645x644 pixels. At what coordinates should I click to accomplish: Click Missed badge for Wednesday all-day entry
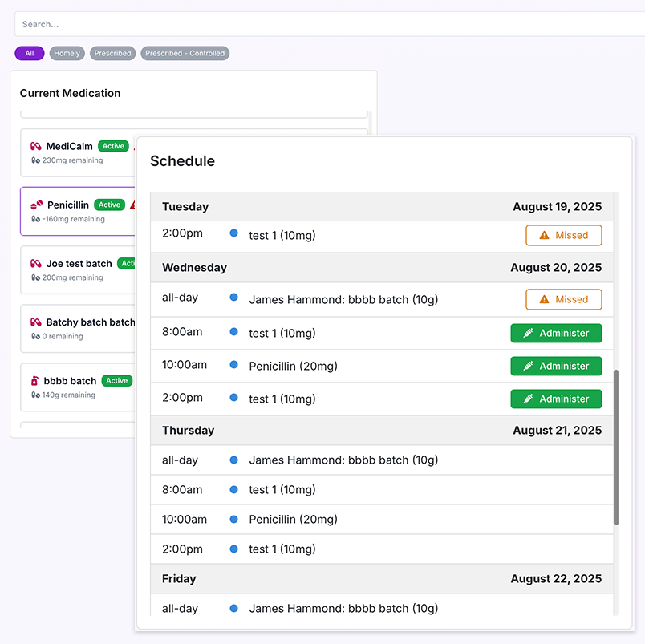(564, 299)
